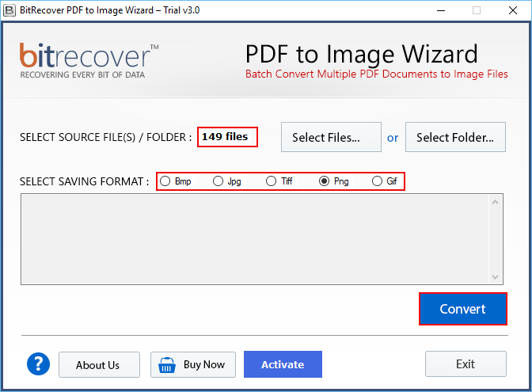Click the BitRecover app icon in title bar
532x392 pixels.
coord(9,10)
